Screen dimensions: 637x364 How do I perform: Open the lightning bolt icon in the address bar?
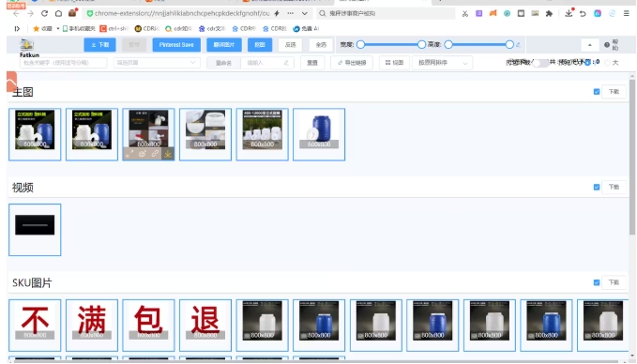tap(277, 13)
